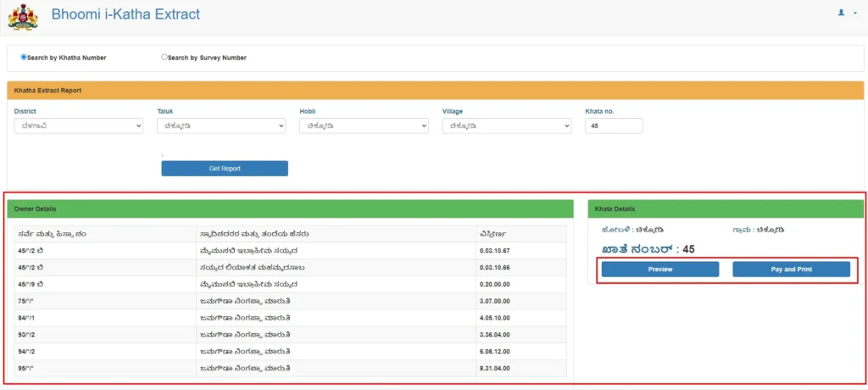Click the Khatha Extract Report header
The image size is (868, 390).
tap(436, 91)
